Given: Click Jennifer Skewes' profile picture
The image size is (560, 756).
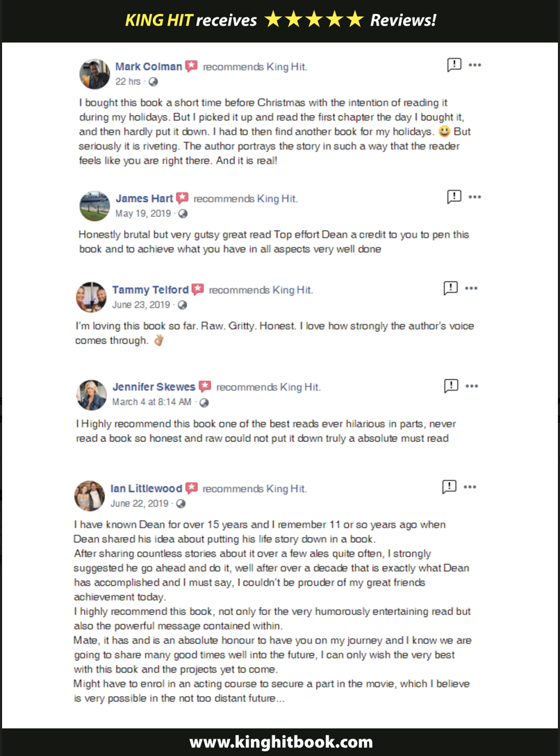Looking at the screenshot, I should point(92,395).
